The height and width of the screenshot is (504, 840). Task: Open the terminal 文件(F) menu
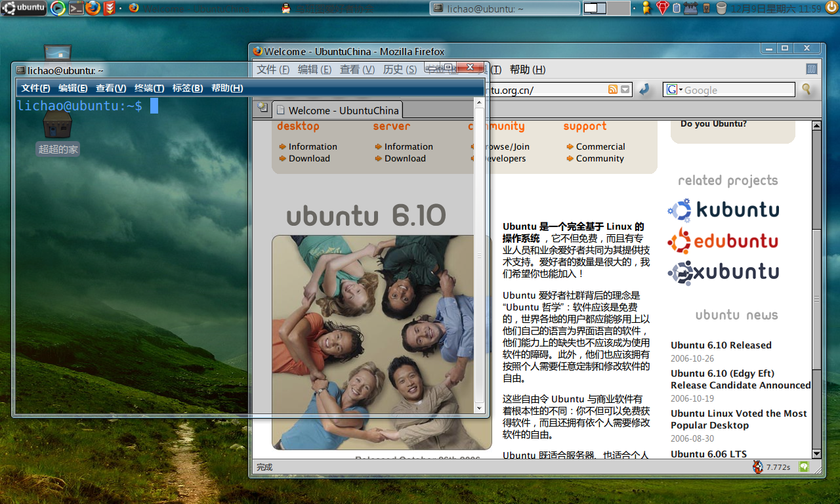(35, 88)
